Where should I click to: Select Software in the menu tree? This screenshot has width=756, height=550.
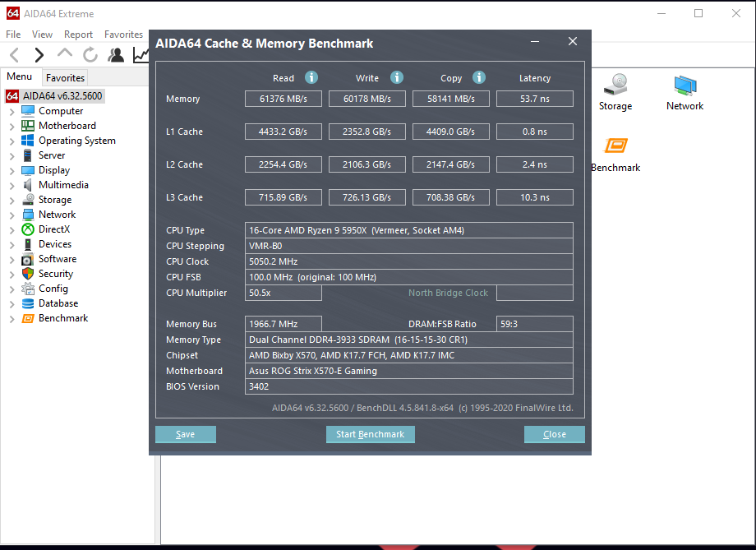click(x=58, y=259)
